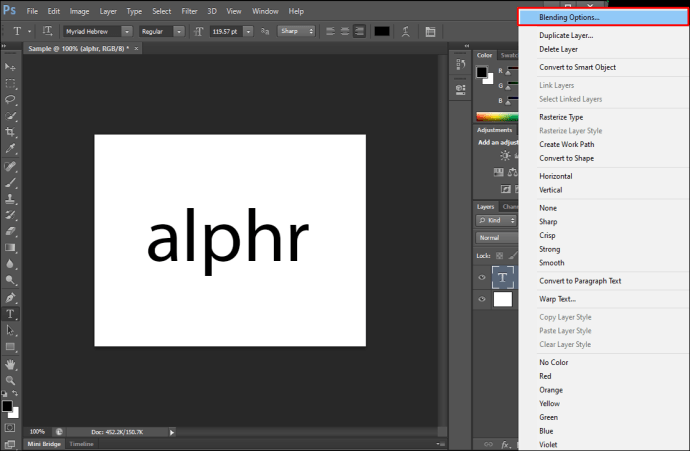Select the Horizontal Type tool in toolbox

click(x=10, y=314)
